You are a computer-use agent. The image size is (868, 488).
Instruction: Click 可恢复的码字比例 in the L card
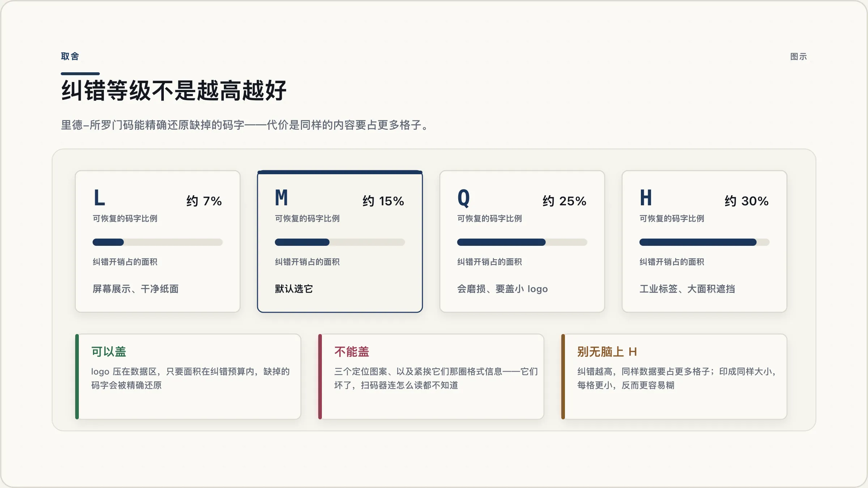tap(125, 218)
